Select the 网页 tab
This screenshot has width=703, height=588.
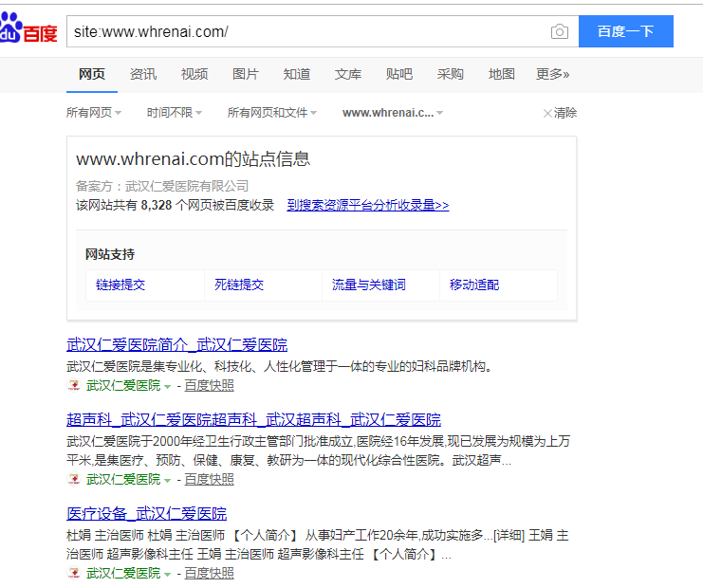click(92, 74)
